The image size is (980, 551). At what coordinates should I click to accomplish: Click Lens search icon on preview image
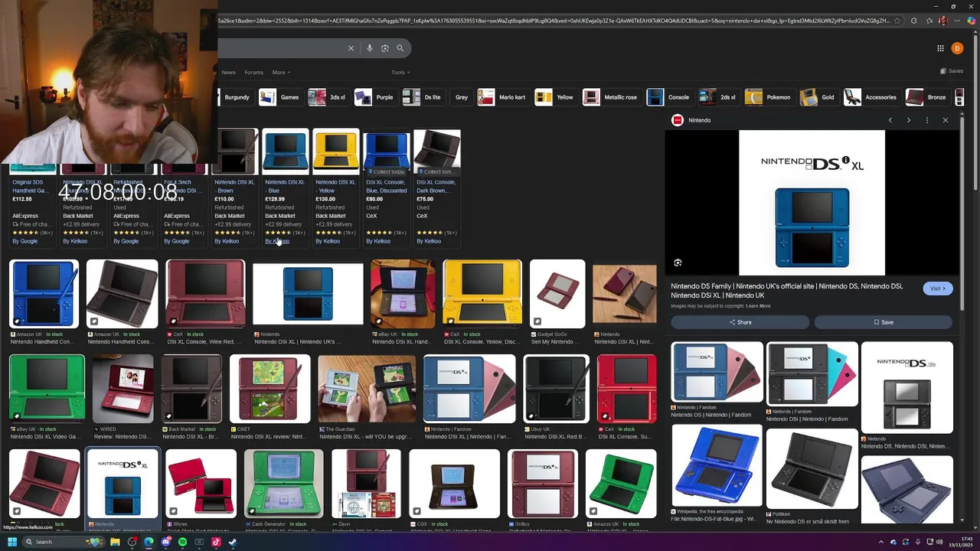pos(678,263)
